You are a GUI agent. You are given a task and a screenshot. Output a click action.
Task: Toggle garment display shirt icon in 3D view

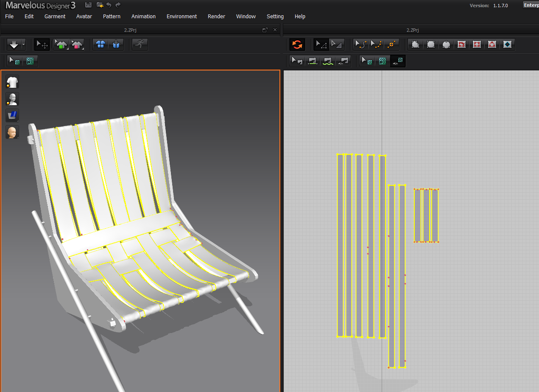click(12, 82)
